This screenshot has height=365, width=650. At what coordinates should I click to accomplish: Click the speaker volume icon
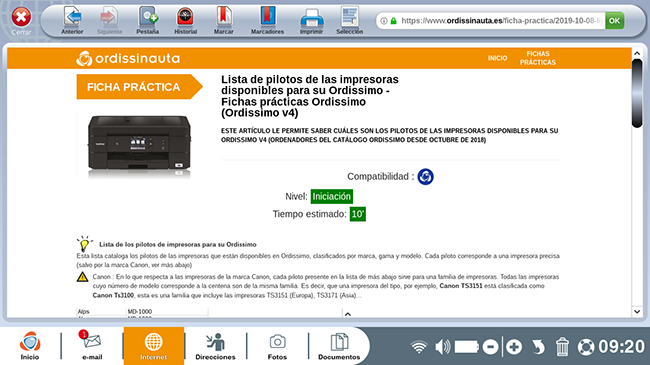tap(443, 347)
